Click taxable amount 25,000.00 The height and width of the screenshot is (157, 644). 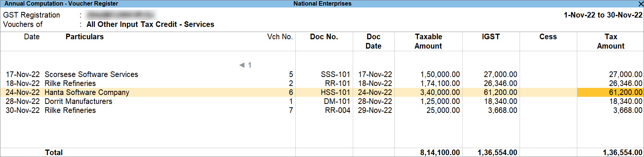(x=443, y=110)
